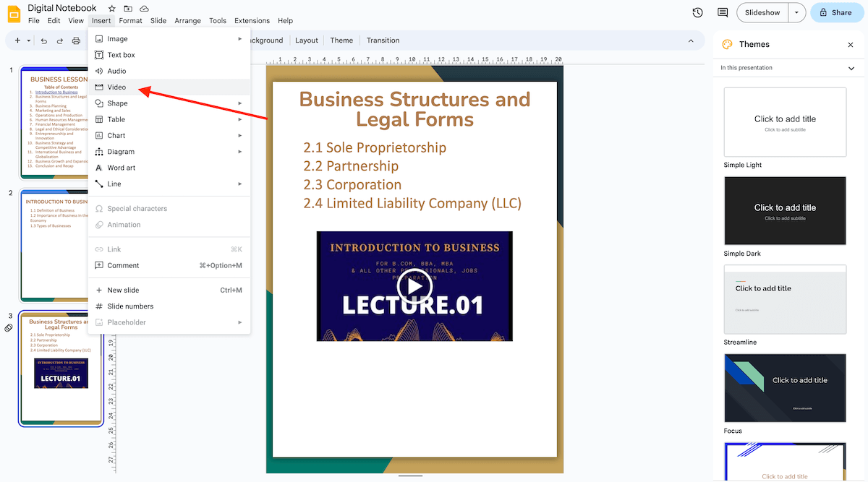868x482 pixels.
Task: Click Transition toolbar button
Action: click(x=383, y=40)
